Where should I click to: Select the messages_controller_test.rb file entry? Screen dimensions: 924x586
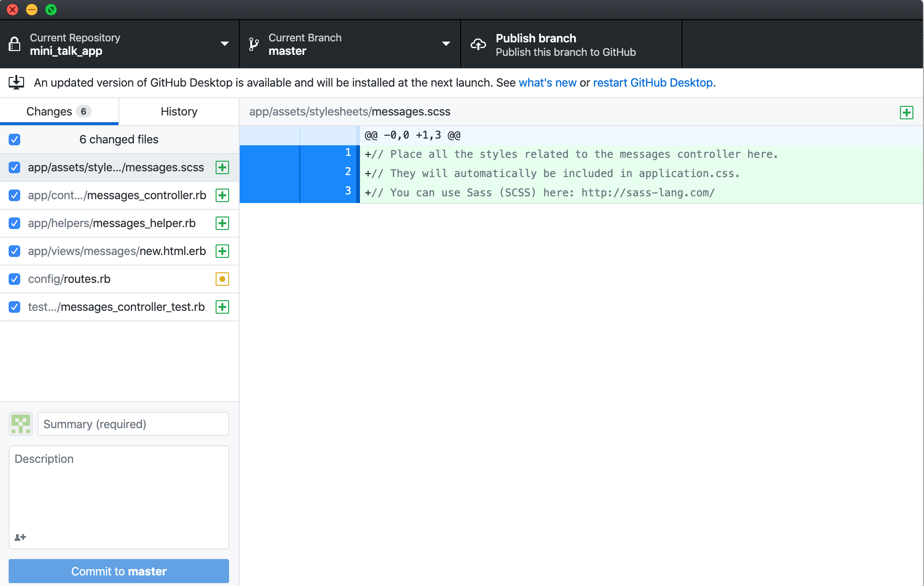pos(116,307)
